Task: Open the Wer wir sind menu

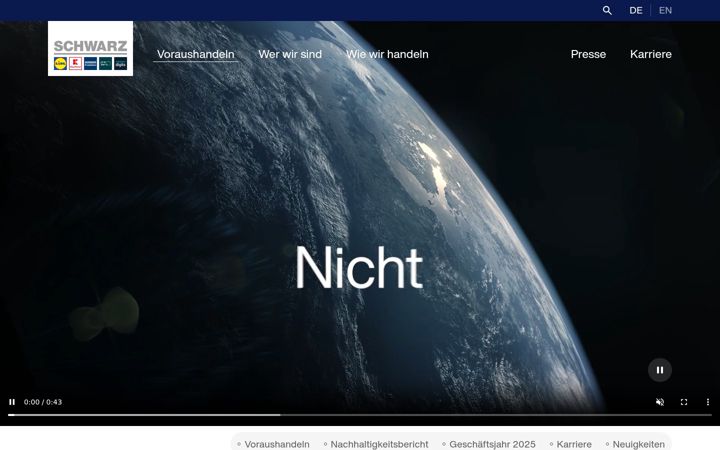Action: (290, 54)
